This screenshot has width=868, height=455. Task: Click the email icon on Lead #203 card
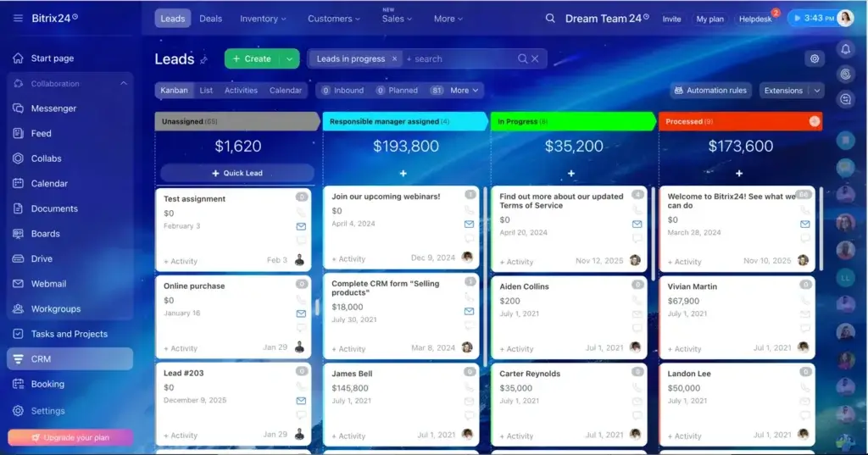click(301, 401)
